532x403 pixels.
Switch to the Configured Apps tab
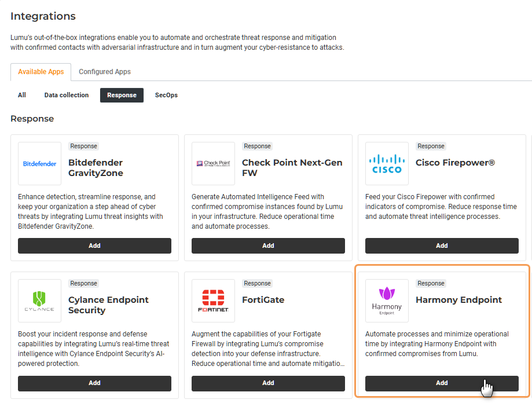click(105, 72)
